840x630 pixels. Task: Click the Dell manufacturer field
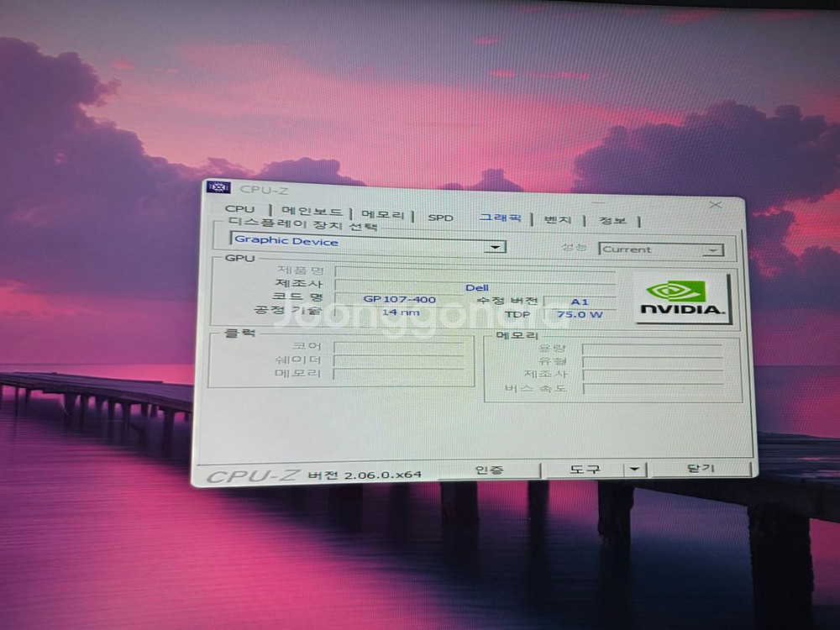[x=475, y=287]
